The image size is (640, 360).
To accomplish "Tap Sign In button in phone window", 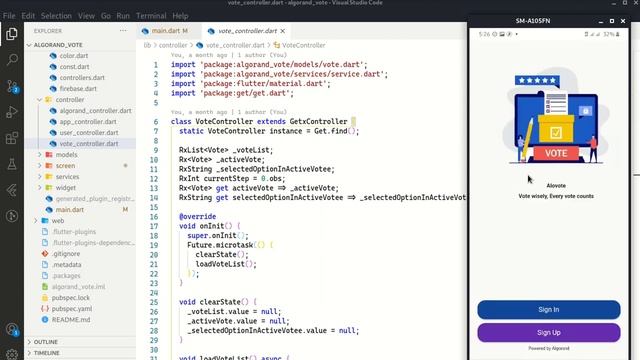I will tap(549, 310).
